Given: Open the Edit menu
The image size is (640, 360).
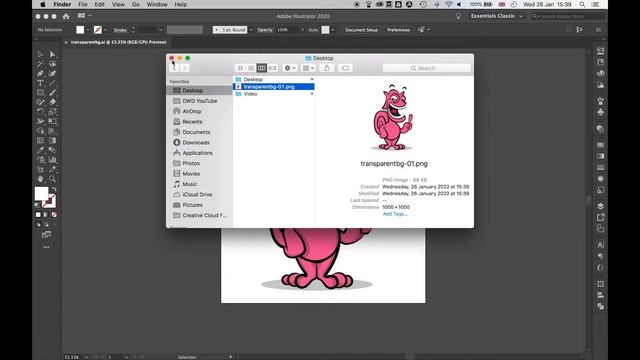Looking at the screenshot, I should tap(100, 4).
